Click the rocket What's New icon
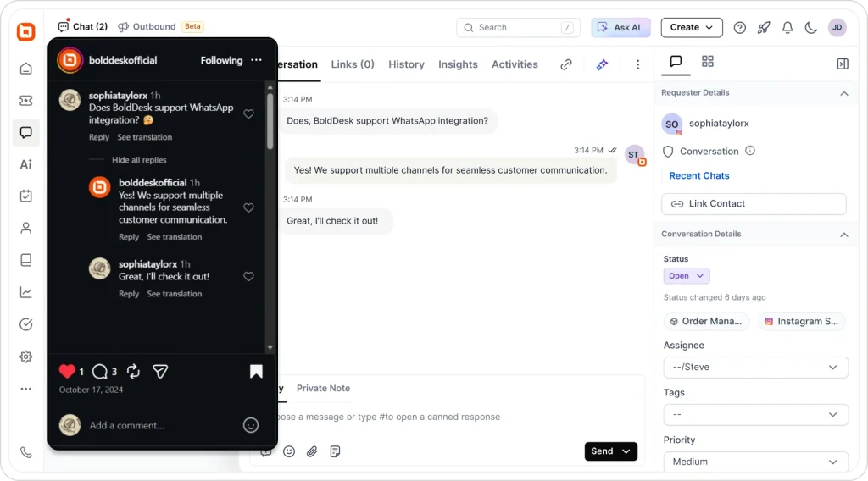The image size is (868, 481). point(764,28)
